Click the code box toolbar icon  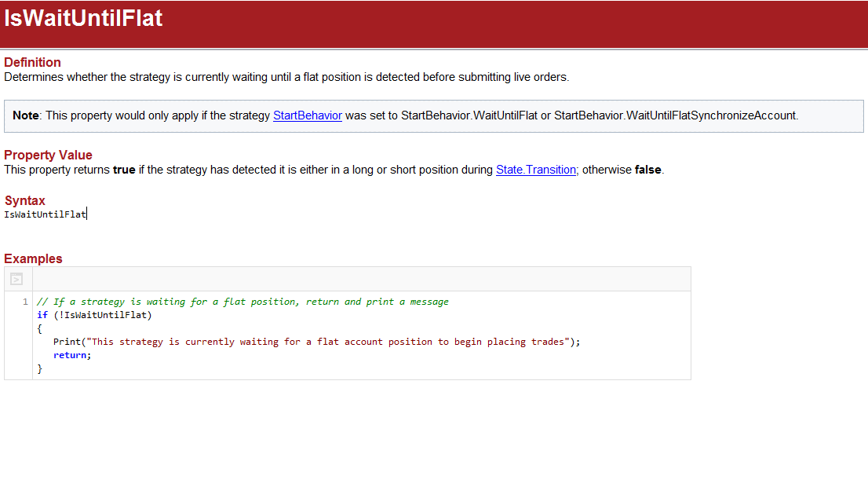(x=16, y=279)
